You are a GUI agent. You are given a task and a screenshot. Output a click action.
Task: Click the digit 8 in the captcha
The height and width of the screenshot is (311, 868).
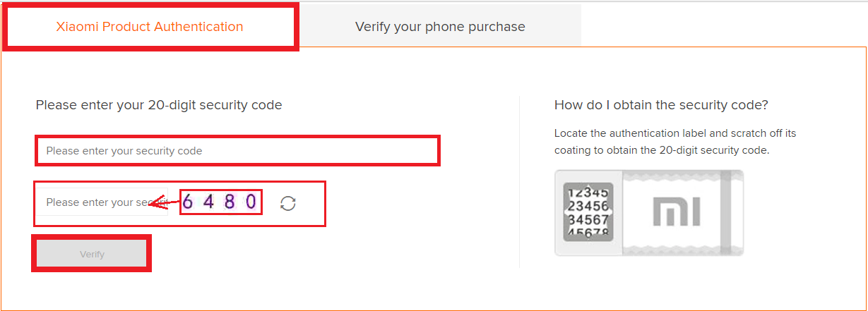point(230,202)
